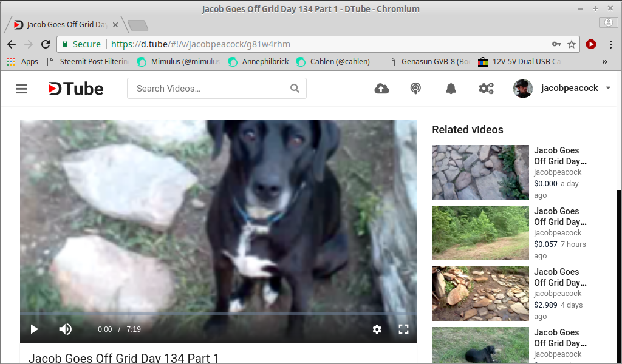
Task: Click the address bar URL
Action: click(x=200, y=44)
